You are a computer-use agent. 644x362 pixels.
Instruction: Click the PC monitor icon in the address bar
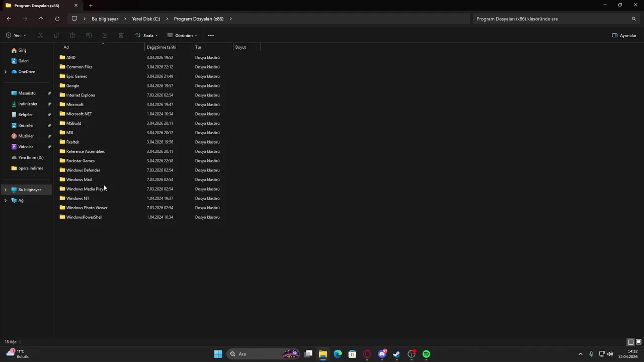point(74,19)
